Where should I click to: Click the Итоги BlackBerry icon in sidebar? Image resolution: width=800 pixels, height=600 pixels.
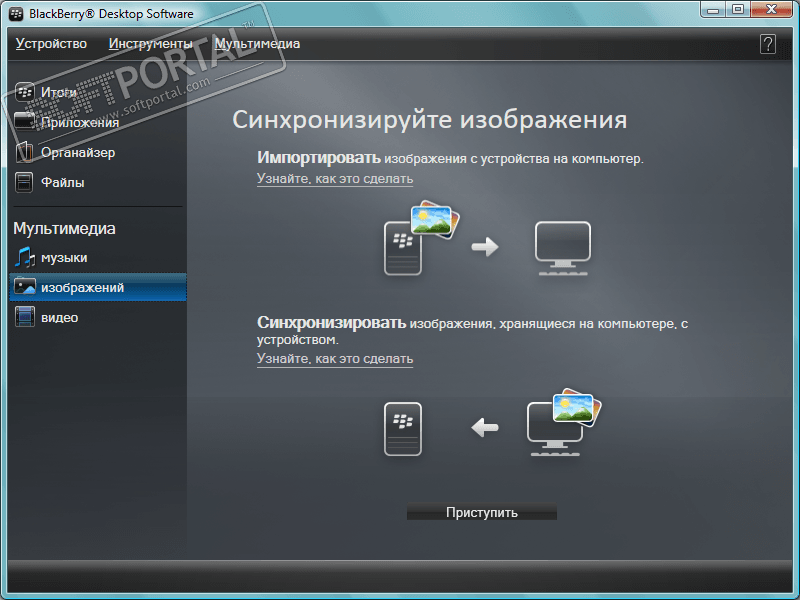click(24, 92)
